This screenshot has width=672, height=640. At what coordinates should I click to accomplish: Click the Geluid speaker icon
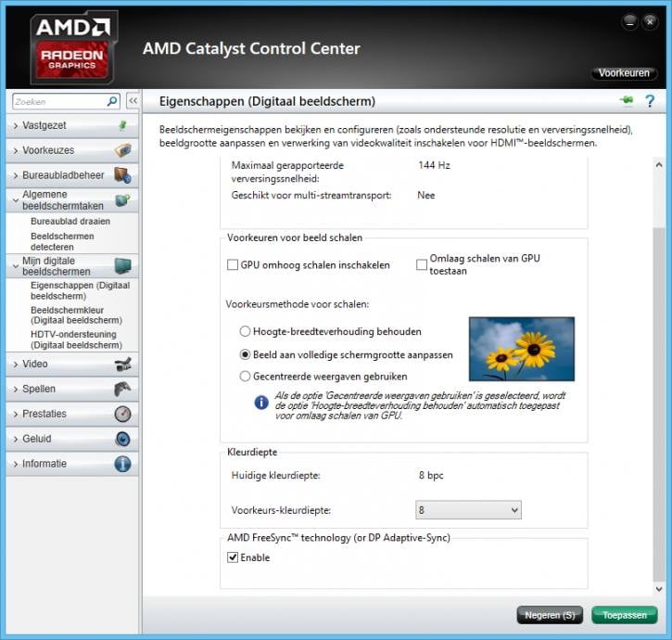(122, 439)
